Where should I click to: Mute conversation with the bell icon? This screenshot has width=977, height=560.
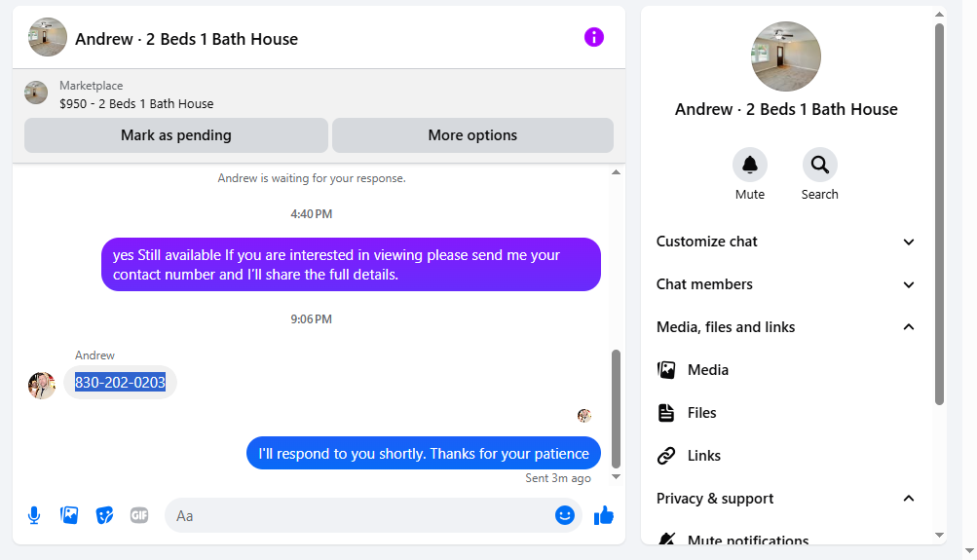[x=750, y=165]
